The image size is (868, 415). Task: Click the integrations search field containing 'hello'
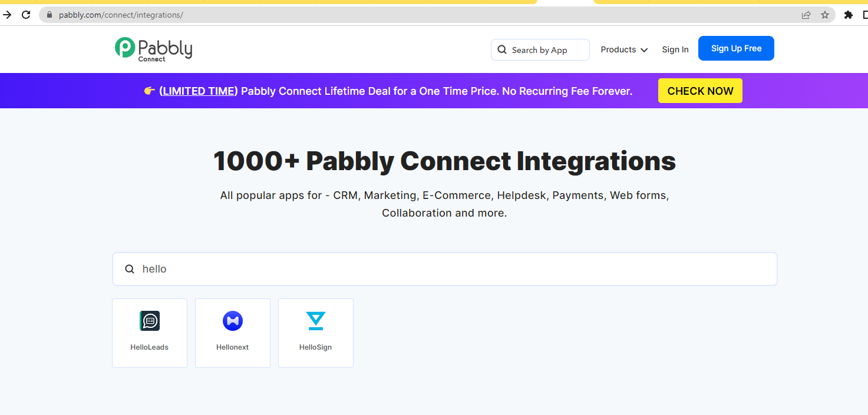pyautogui.click(x=445, y=269)
